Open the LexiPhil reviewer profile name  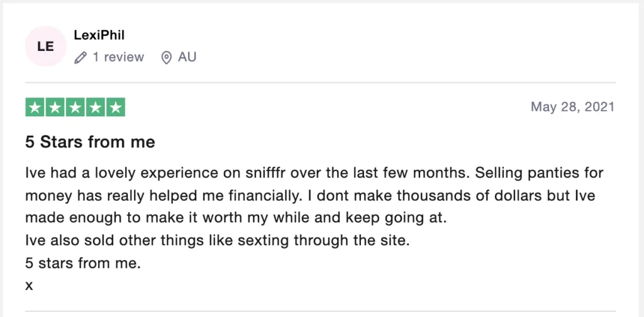99,35
